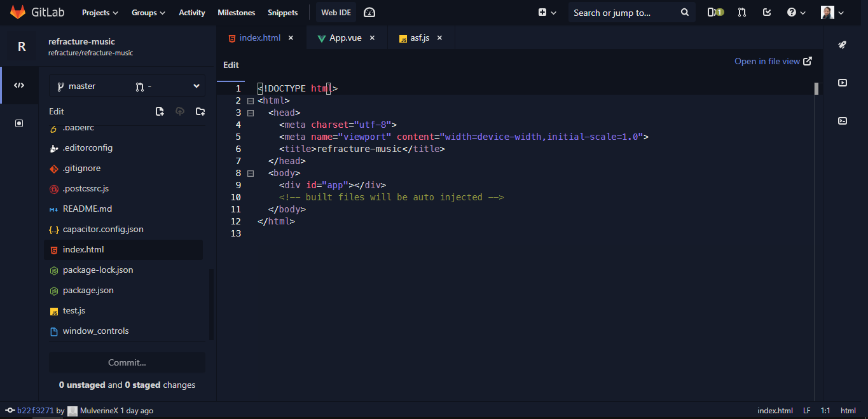Open the help menu chevron

[x=803, y=12]
